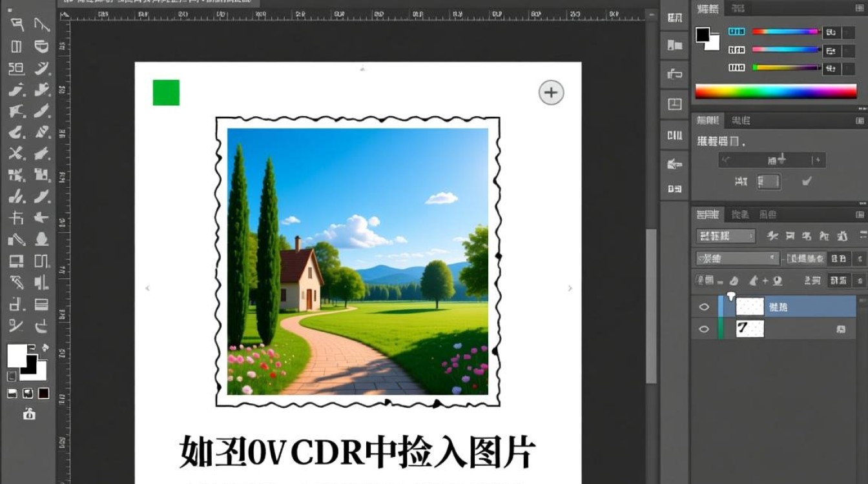The width and height of the screenshot is (868, 484).
Task: Click the drop-shaped lock option icon in Layers panel
Action: (x=734, y=281)
